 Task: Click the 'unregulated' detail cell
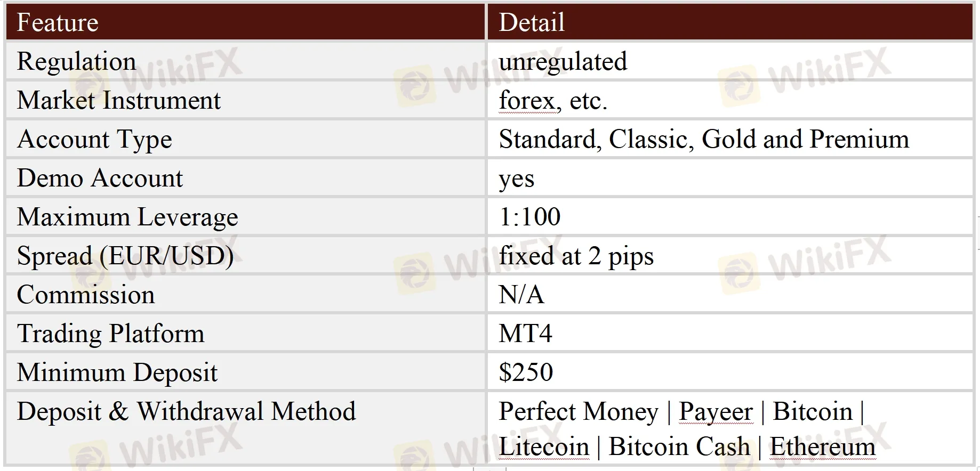tap(563, 61)
